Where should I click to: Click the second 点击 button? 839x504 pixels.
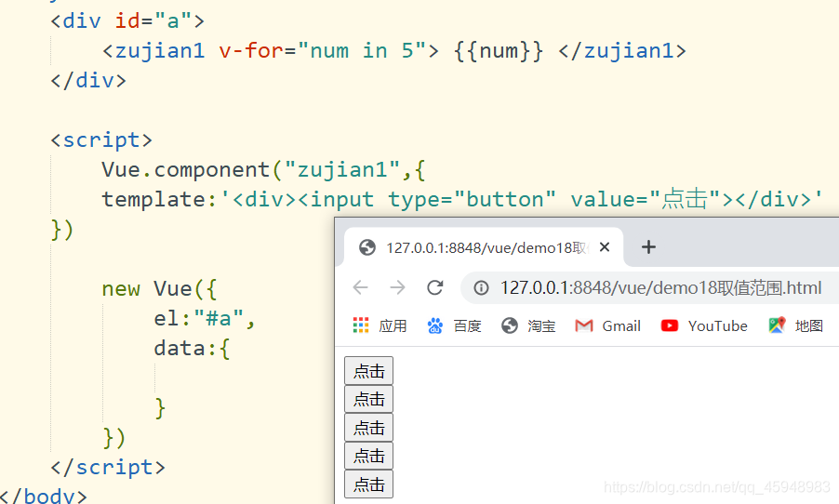pos(368,399)
